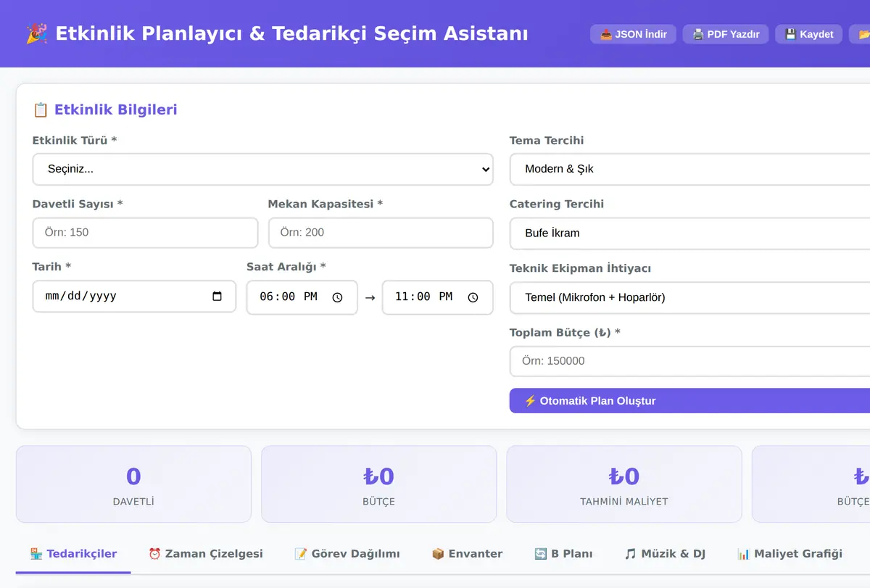Screen dimensions: 870x588
Task: Open the Teknik Ekipman İhtiyacı dropdown
Action: tap(689, 297)
